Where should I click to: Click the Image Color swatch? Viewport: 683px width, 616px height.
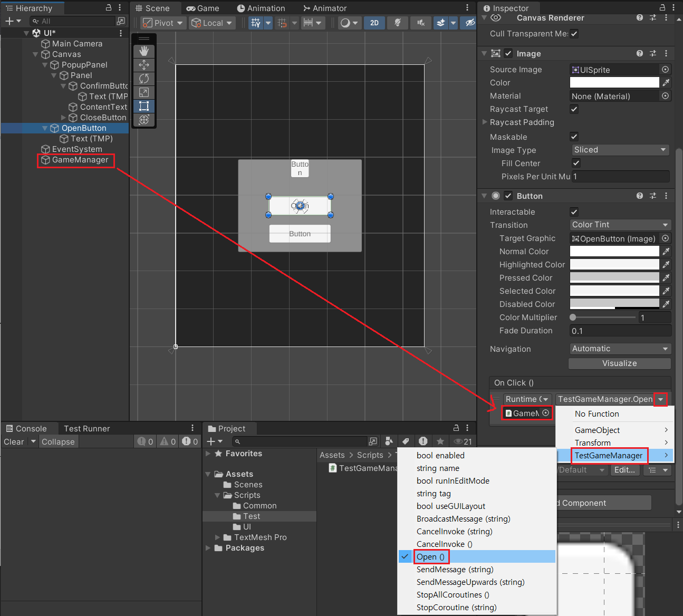pyautogui.click(x=614, y=82)
